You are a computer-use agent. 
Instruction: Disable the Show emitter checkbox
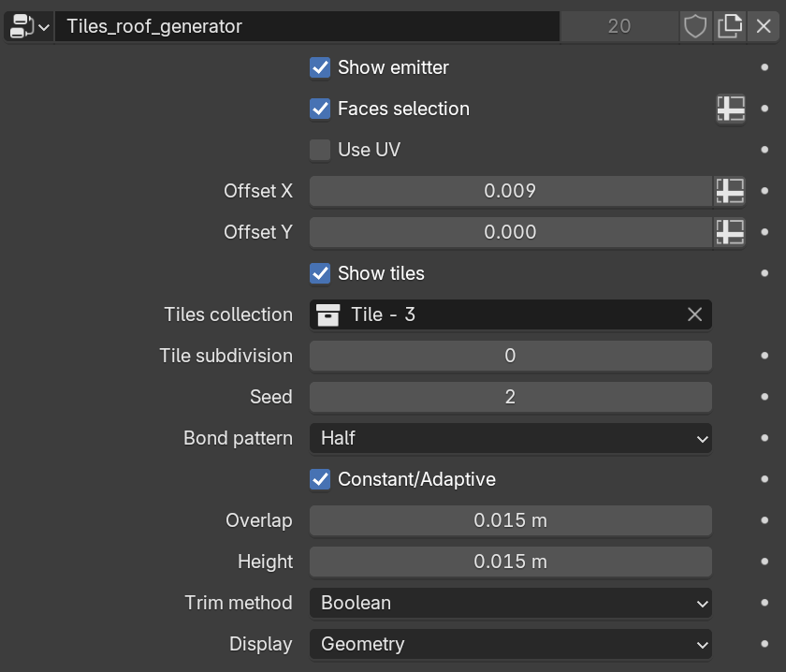320,67
